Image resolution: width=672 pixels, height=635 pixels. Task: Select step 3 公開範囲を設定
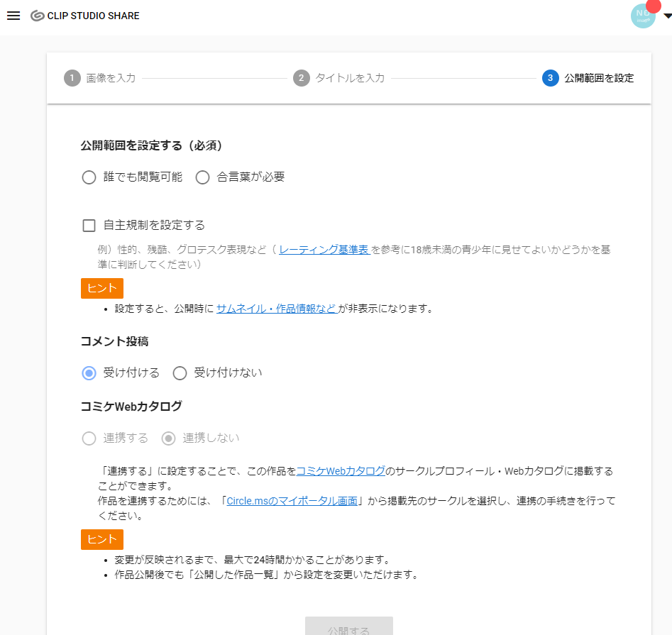588,78
